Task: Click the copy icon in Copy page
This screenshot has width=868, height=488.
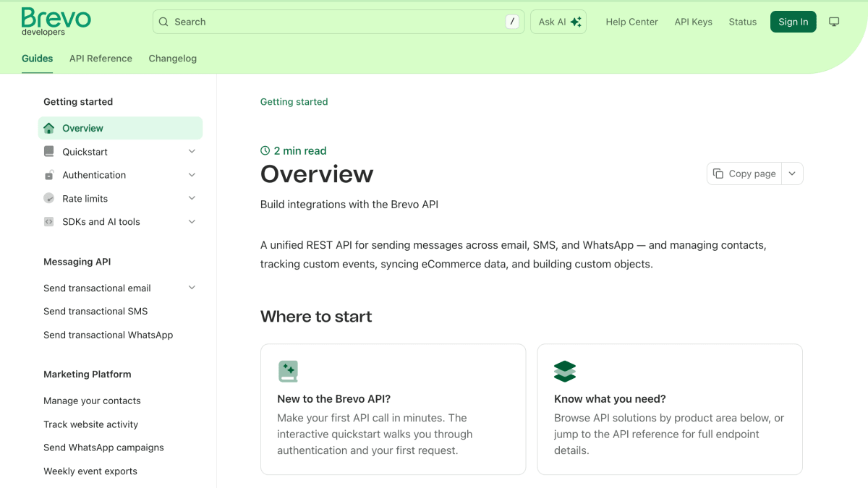Action: coord(718,174)
